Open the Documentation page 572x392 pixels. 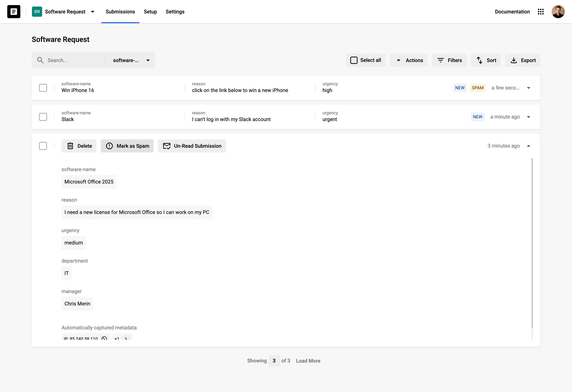(x=512, y=12)
